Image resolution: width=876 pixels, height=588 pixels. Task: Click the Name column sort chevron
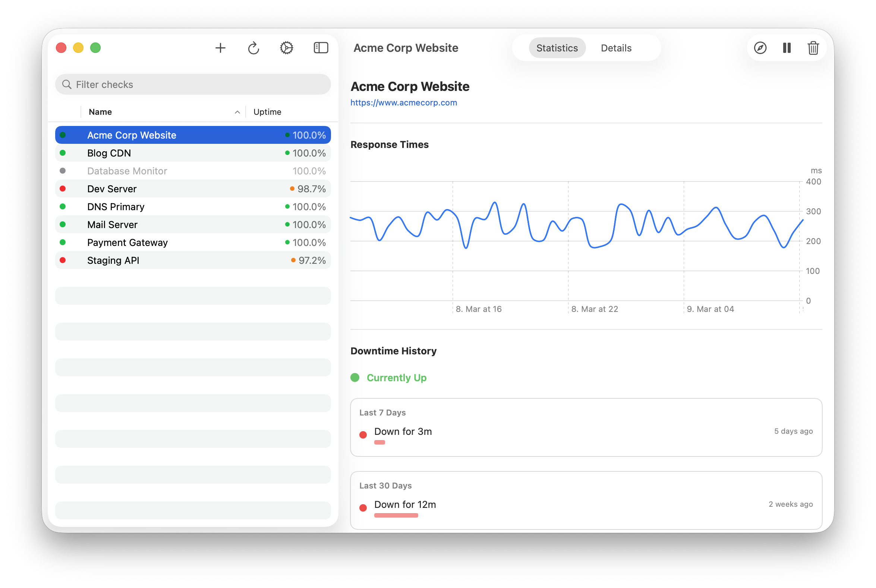[237, 112]
